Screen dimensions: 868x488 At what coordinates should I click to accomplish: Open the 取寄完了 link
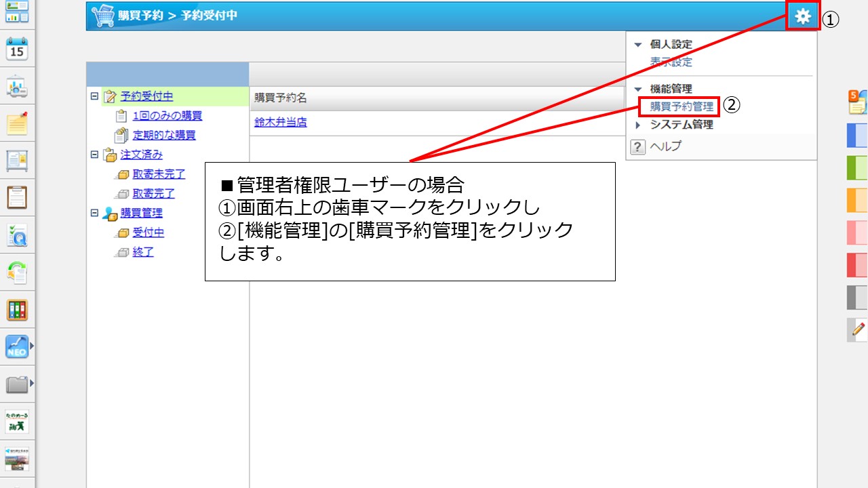[154, 194]
